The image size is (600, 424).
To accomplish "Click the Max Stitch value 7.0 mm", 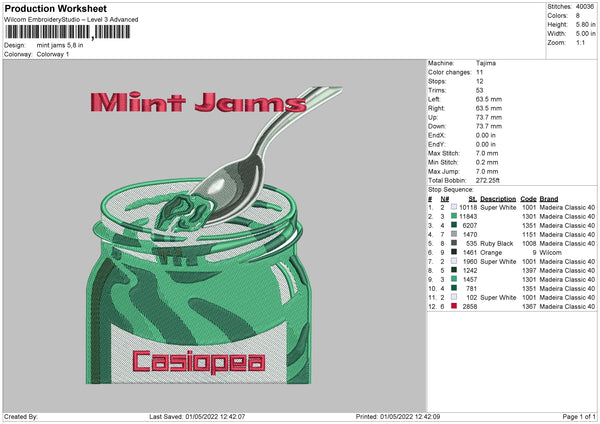I will [x=487, y=153].
